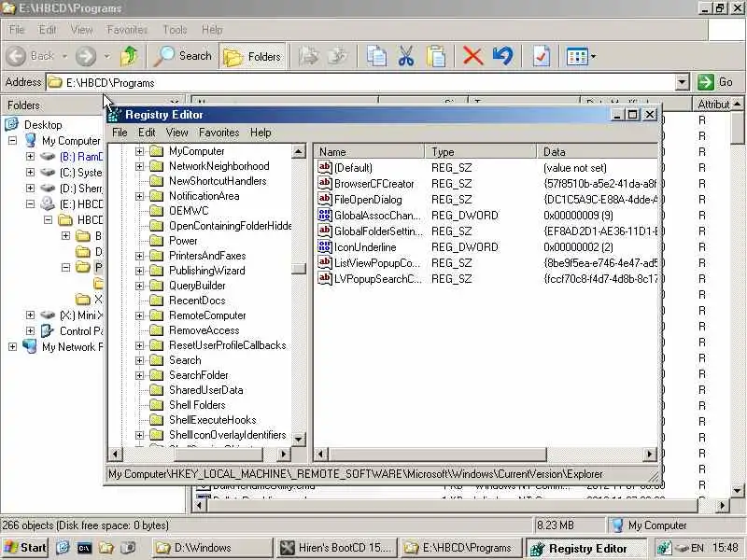Sort values by Type column header
747x560 pixels.
(481, 152)
